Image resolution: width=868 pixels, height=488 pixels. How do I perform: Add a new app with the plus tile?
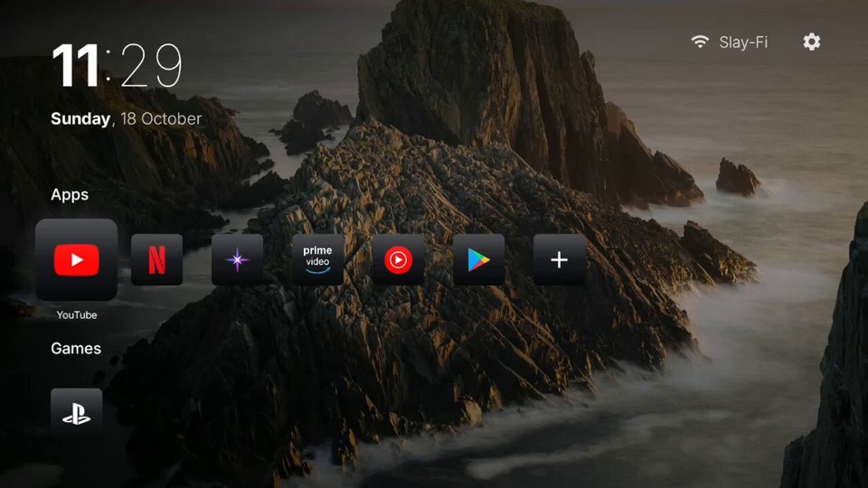point(559,259)
